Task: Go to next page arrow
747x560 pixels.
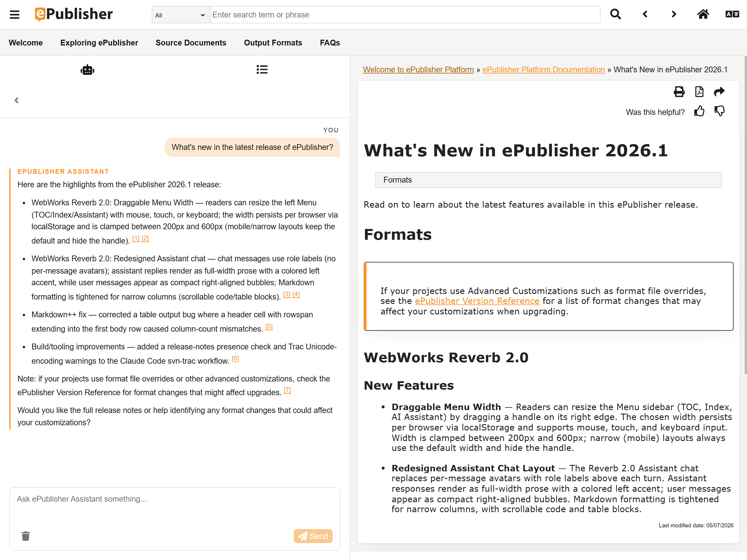Action: [674, 14]
